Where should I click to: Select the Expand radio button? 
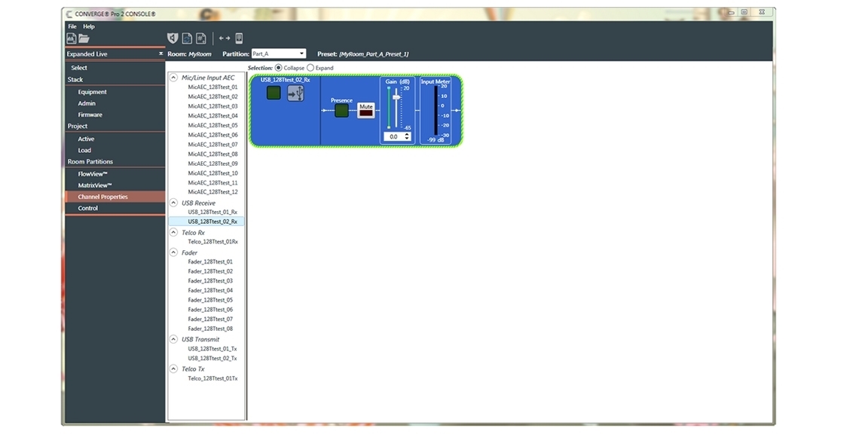click(310, 68)
